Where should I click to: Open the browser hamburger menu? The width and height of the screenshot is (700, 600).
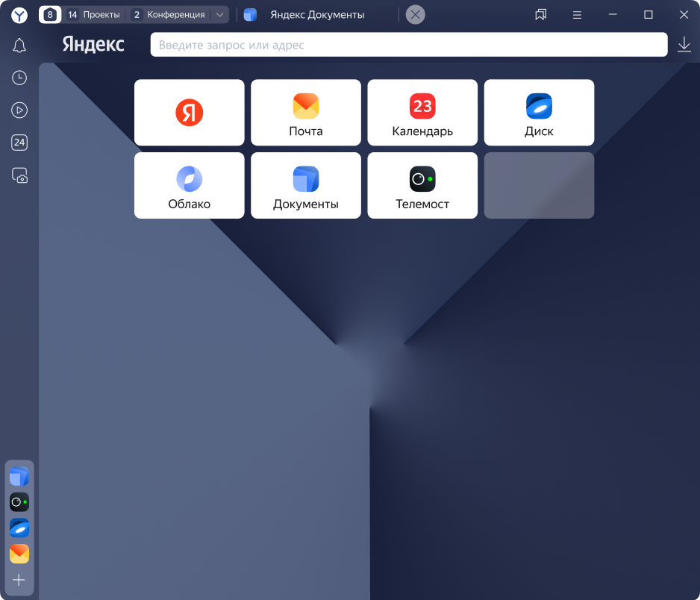tap(577, 15)
